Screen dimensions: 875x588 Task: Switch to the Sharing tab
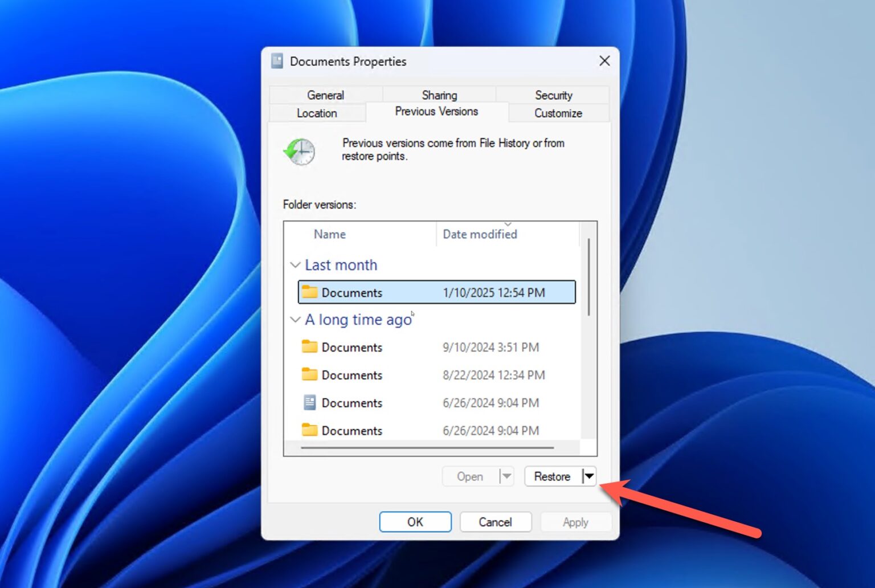pyautogui.click(x=439, y=95)
